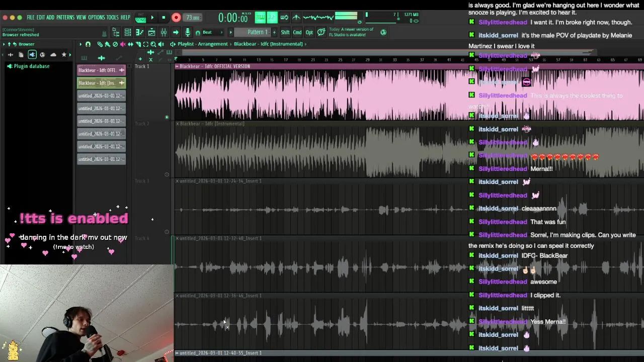Open the VIEW menu

pyautogui.click(x=81, y=18)
